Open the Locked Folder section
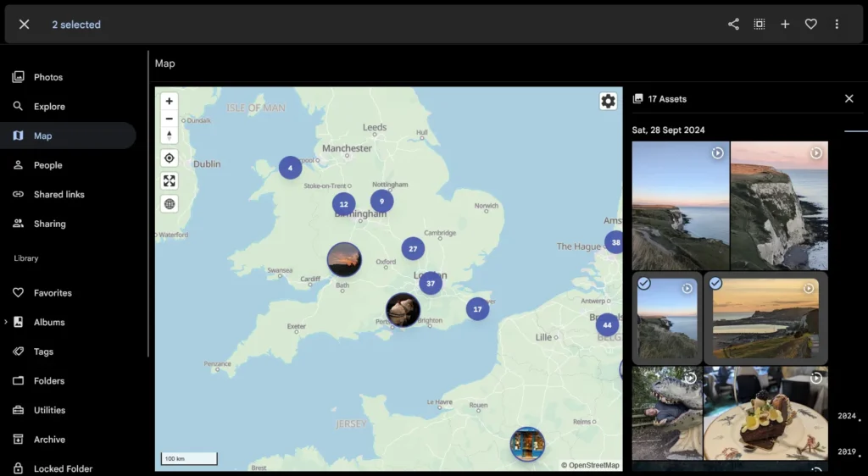This screenshot has height=476, width=868. click(63, 468)
